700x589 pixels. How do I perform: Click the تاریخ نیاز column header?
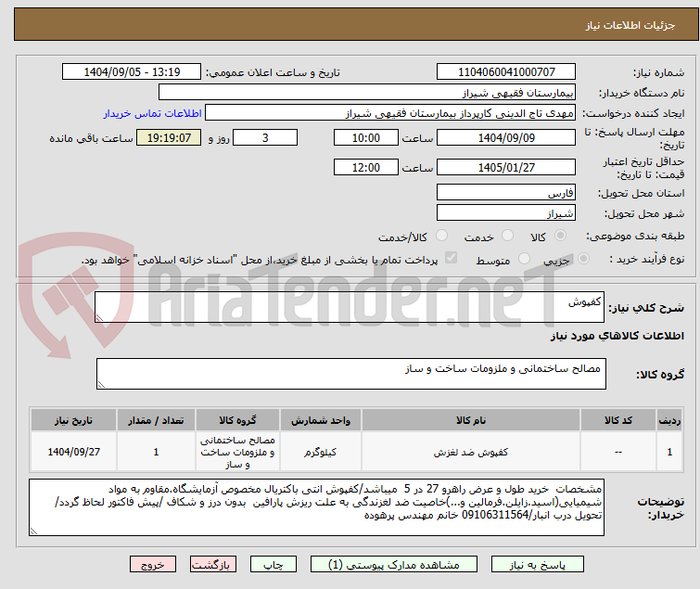[x=73, y=420]
